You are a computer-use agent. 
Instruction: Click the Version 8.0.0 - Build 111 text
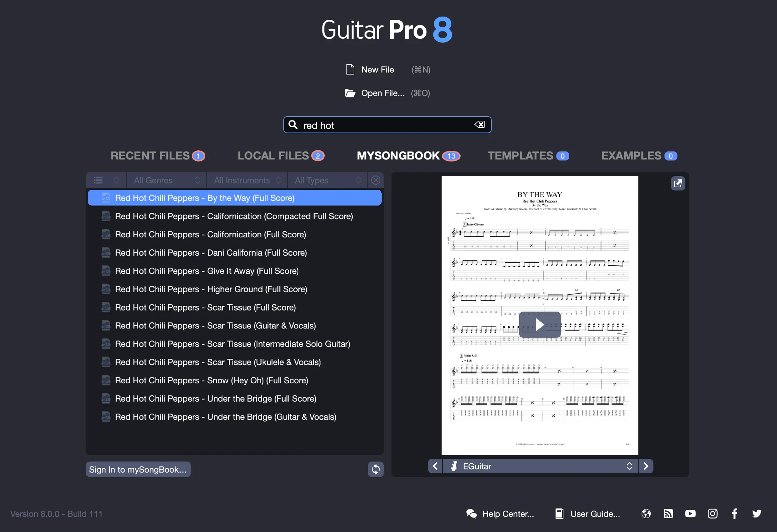tap(56, 514)
